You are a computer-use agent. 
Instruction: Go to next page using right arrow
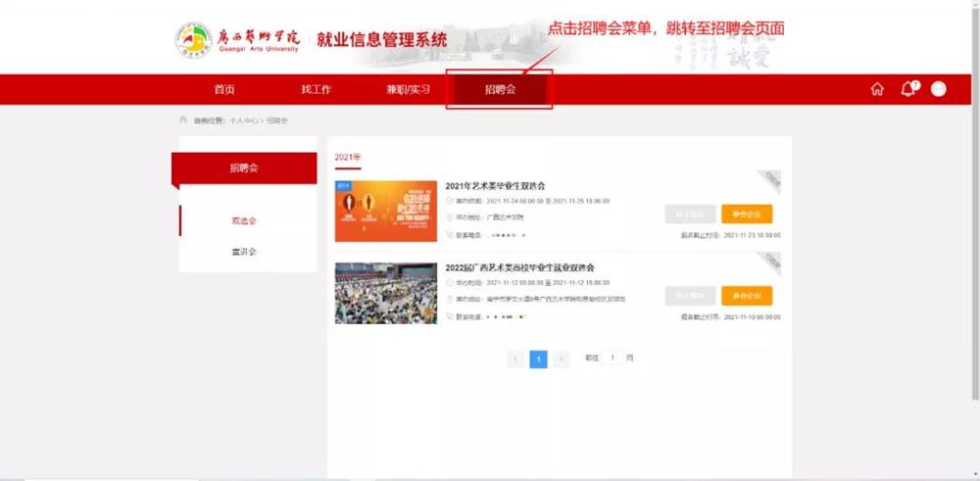tap(561, 359)
